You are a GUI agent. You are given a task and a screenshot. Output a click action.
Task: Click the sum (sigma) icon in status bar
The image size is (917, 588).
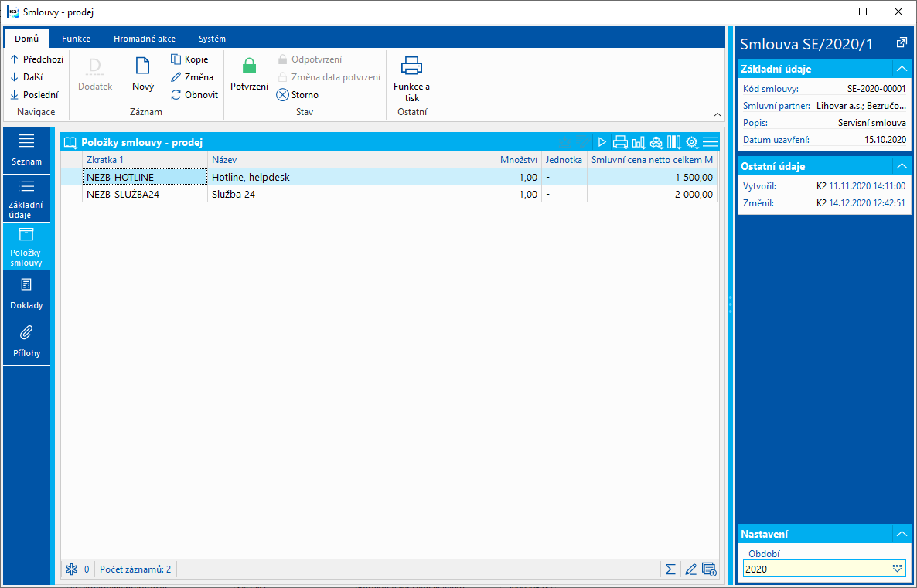tap(670, 569)
